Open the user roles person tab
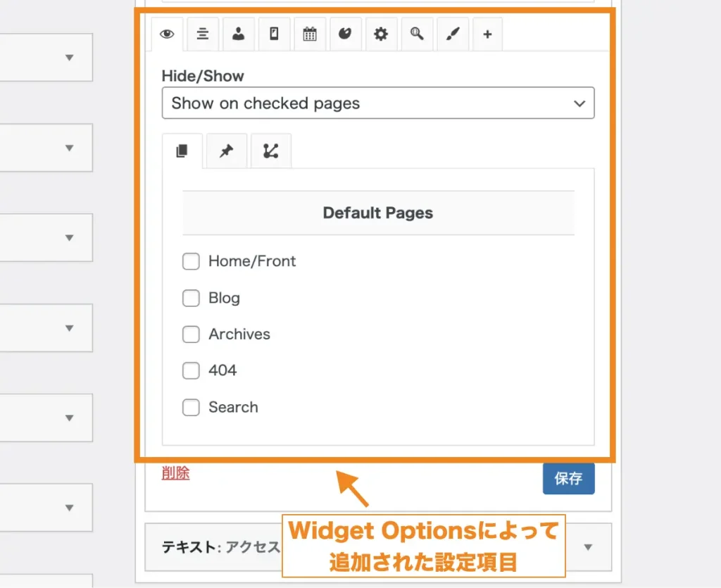721x588 pixels. point(239,35)
